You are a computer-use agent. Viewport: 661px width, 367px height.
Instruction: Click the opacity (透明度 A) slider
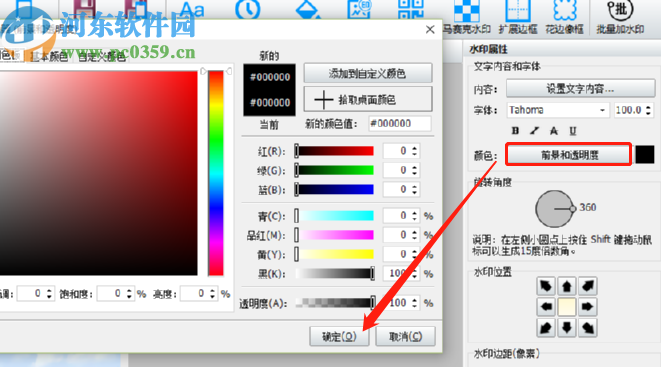point(335,303)
